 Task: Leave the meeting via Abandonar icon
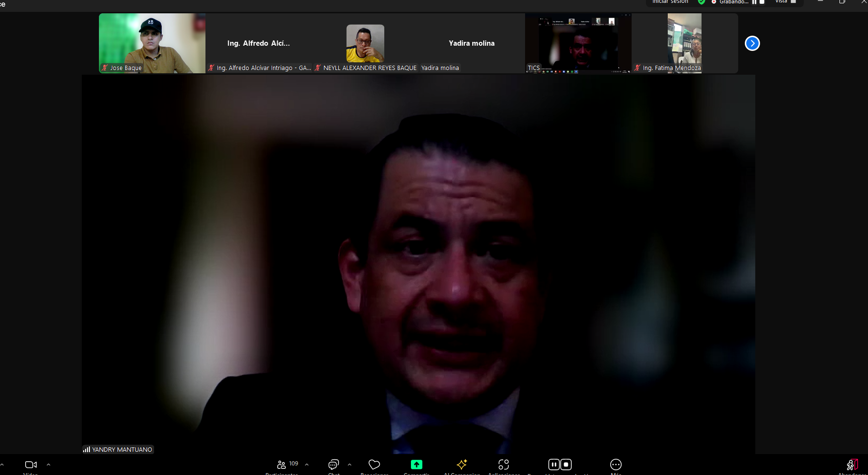pos(852,465)
